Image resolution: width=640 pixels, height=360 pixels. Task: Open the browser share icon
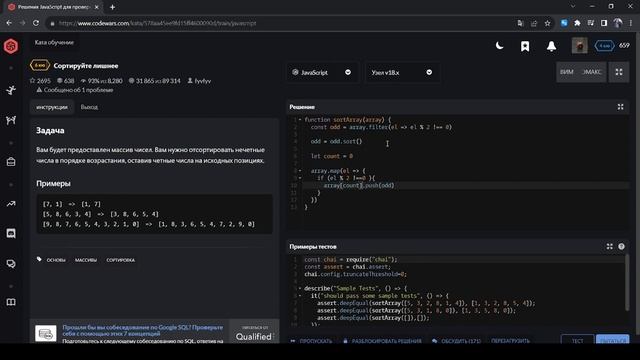tap(533, 23)
